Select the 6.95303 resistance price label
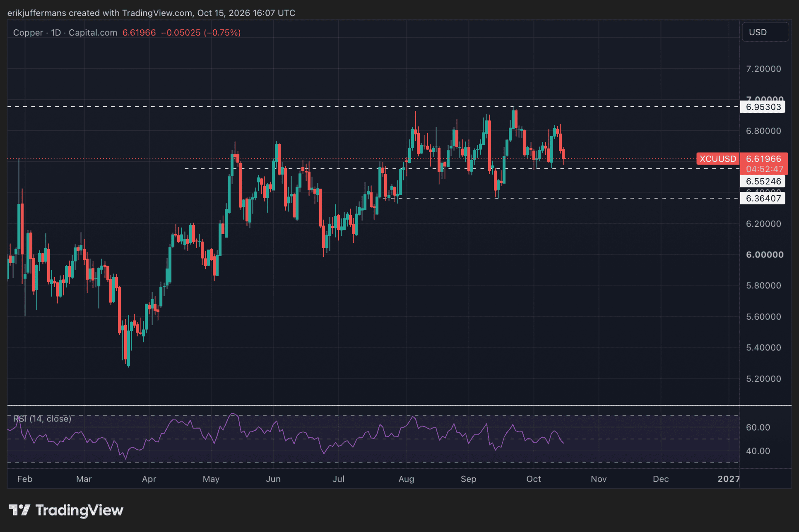Viewport: 799px width, 532px height. (763, 107)
